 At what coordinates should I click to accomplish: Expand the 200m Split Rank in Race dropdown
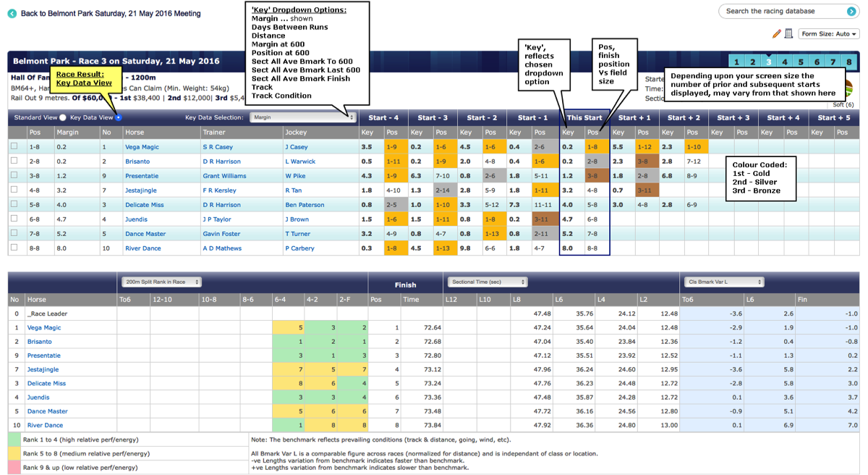161,282
